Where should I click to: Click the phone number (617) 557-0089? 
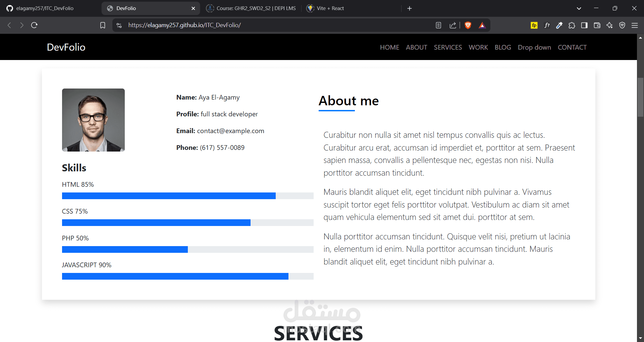coord(222,148)
